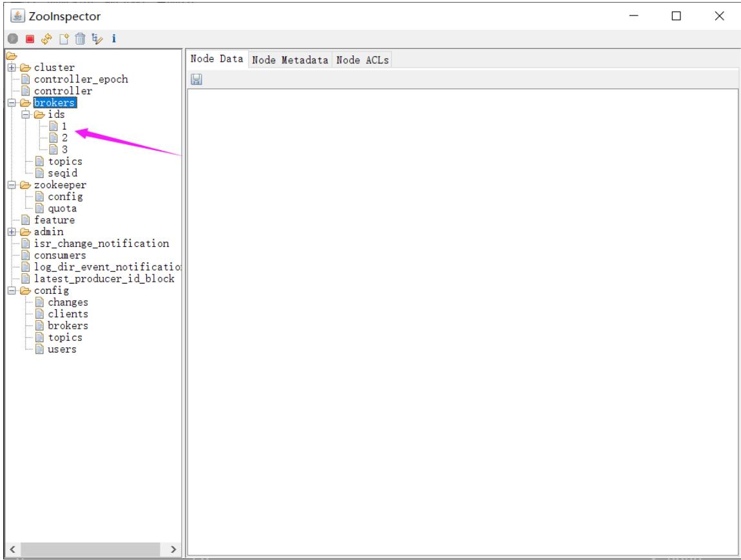This screenshot has height=560, width=741.
Task: Expand the cluster tree node
Action: [x=12, y=68]
